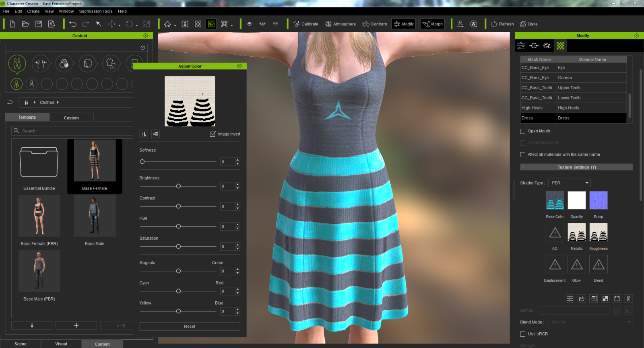644x348 pixels.
Task: Open the Material tab with checkerboard icon
Action: click(x=560, y=45)
